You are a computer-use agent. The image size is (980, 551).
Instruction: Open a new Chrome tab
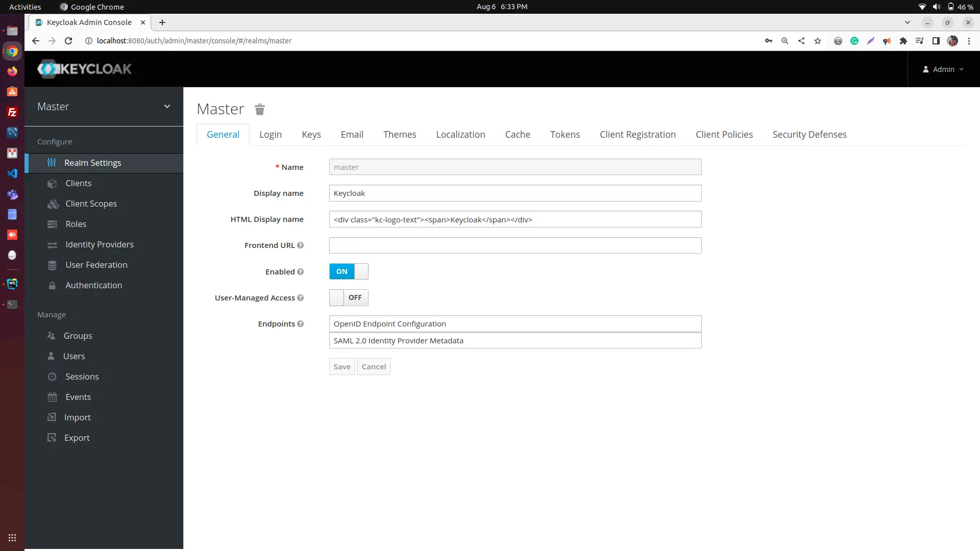pos(162,22)
